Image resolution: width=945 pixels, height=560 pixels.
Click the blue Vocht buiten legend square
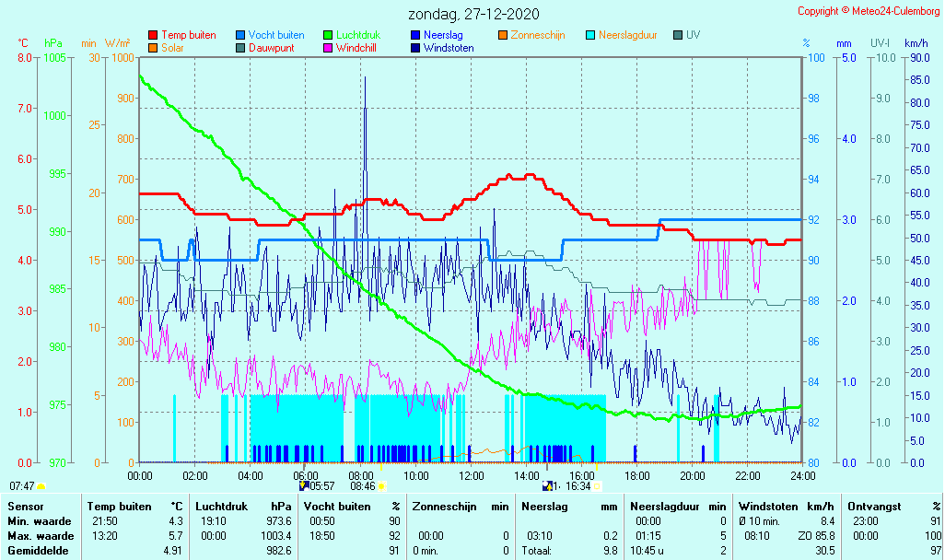[x=240, y=35]
